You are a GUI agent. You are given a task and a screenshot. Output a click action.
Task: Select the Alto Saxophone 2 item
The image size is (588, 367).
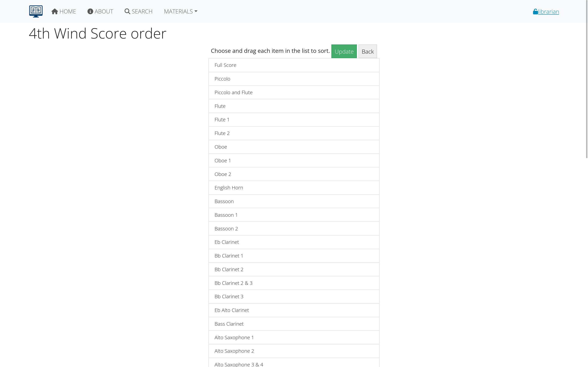[x=294, y=351]
